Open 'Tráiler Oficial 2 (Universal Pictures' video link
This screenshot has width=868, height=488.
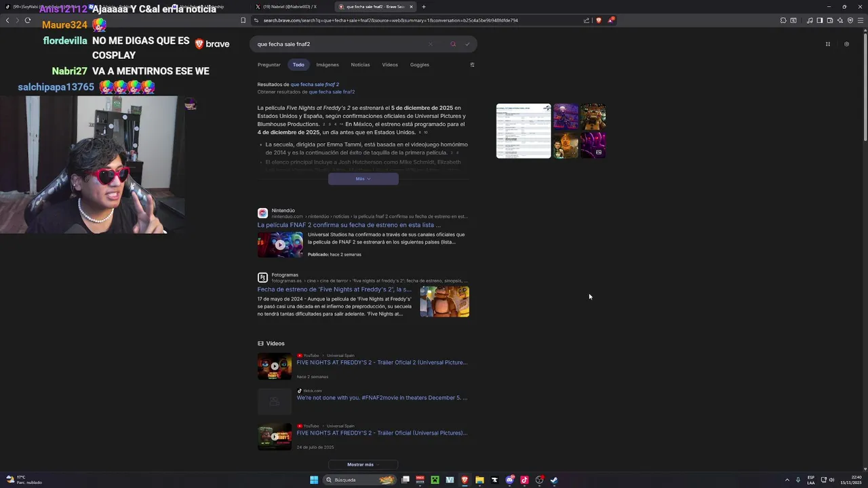pos(382,363)
